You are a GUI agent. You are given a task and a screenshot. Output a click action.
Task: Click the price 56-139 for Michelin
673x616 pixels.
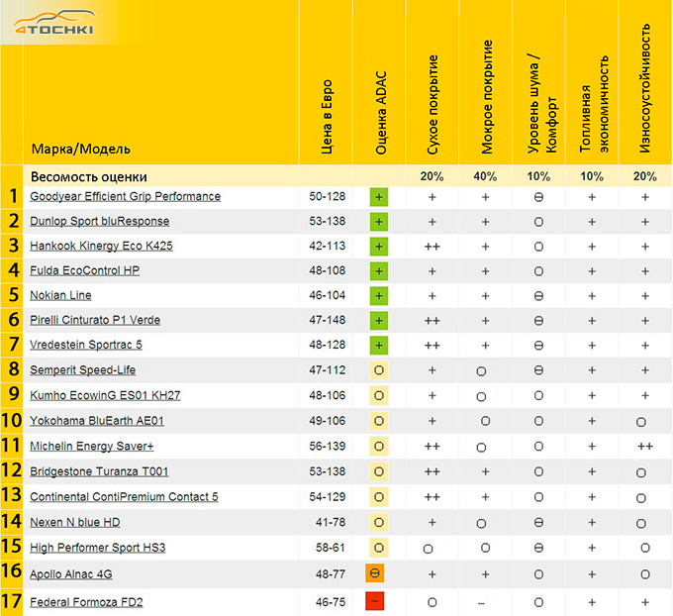click(329, 447)
